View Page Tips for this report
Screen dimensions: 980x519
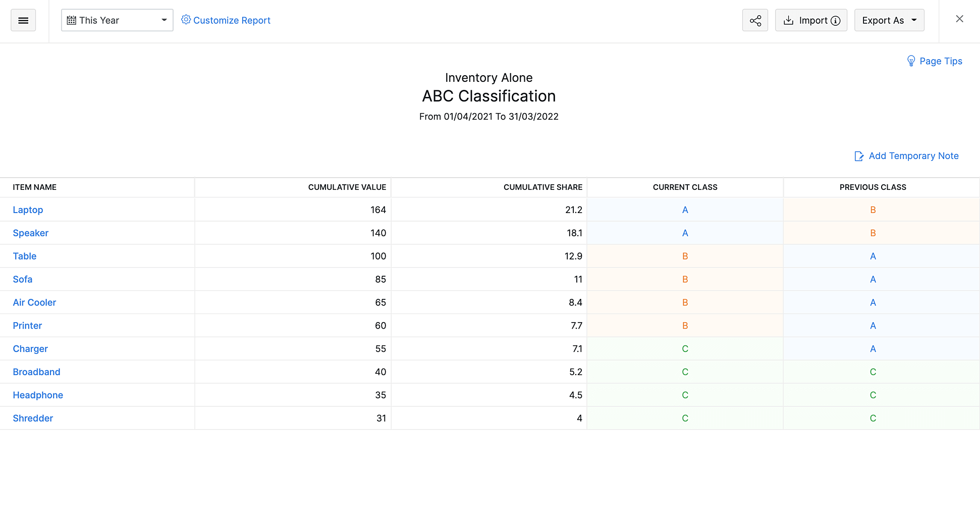click(x=941, y=61)
